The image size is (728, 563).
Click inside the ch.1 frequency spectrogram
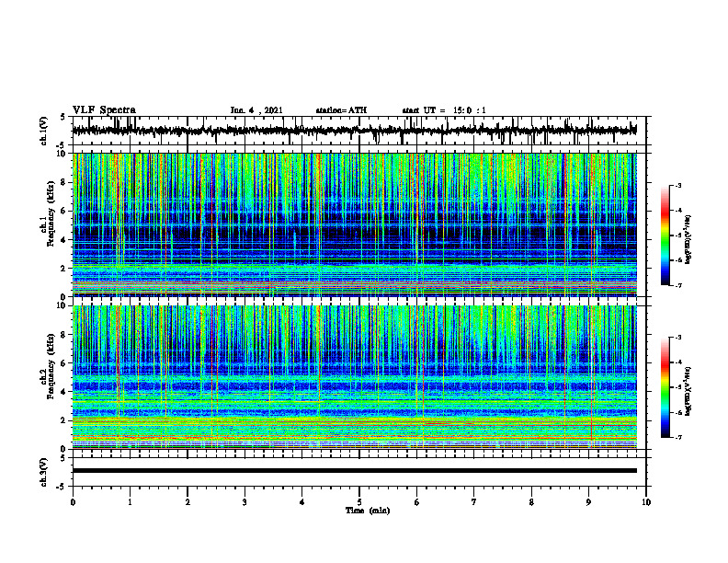coord(355,224)
